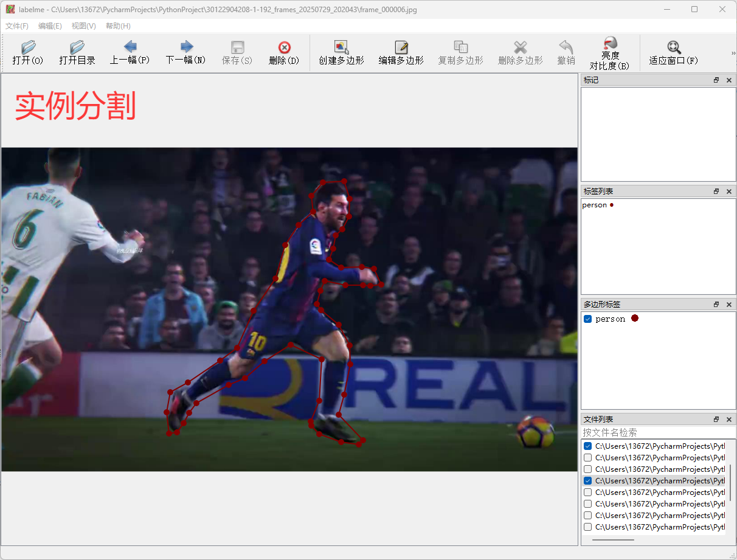Float the 多边形标签 panel
The image size is (737, 560).
[716, 304]
